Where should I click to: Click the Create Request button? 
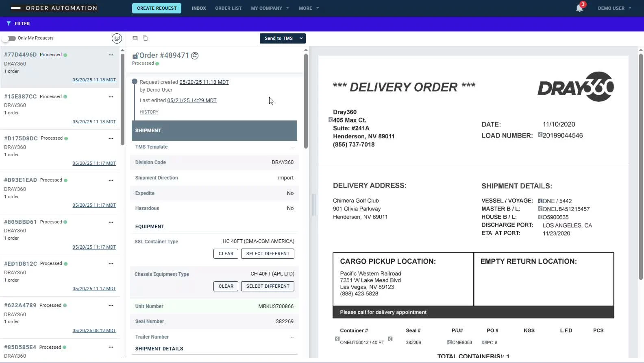(157, 8)
